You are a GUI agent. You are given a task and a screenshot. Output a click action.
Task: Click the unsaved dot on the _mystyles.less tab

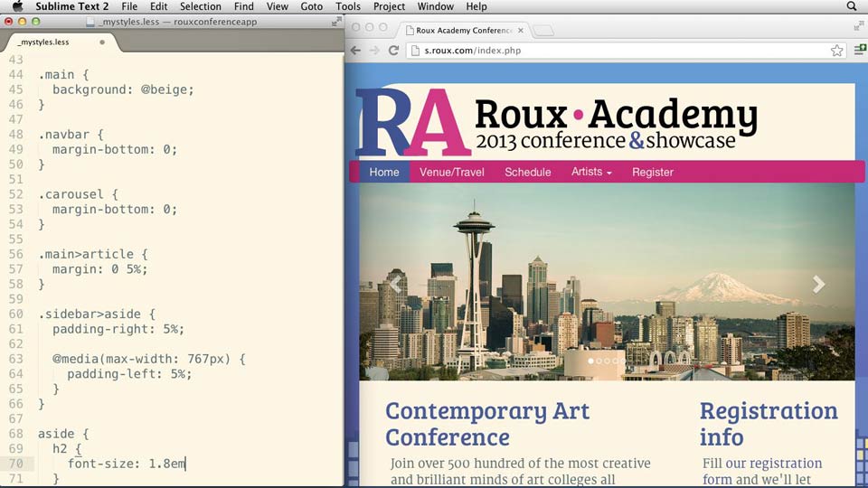(x=102, y=42)
